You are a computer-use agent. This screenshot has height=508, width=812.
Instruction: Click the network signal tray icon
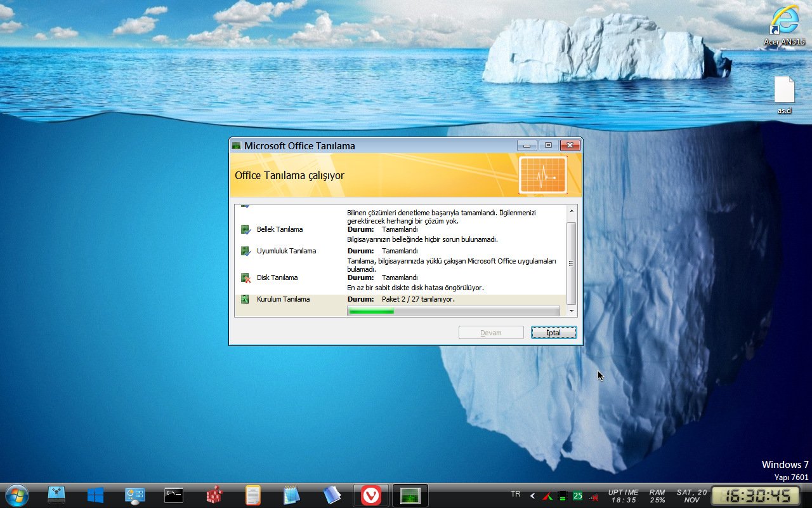(x=593, y=496)
